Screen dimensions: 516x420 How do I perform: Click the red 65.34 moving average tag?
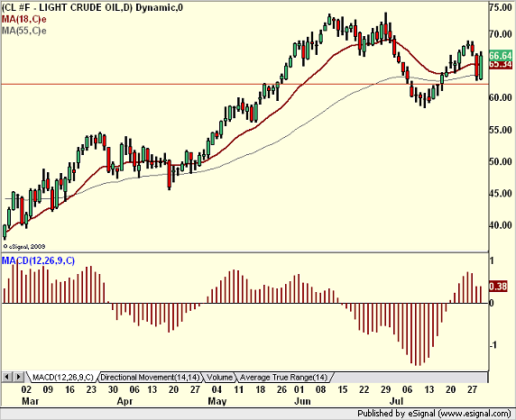pos(501,65)
